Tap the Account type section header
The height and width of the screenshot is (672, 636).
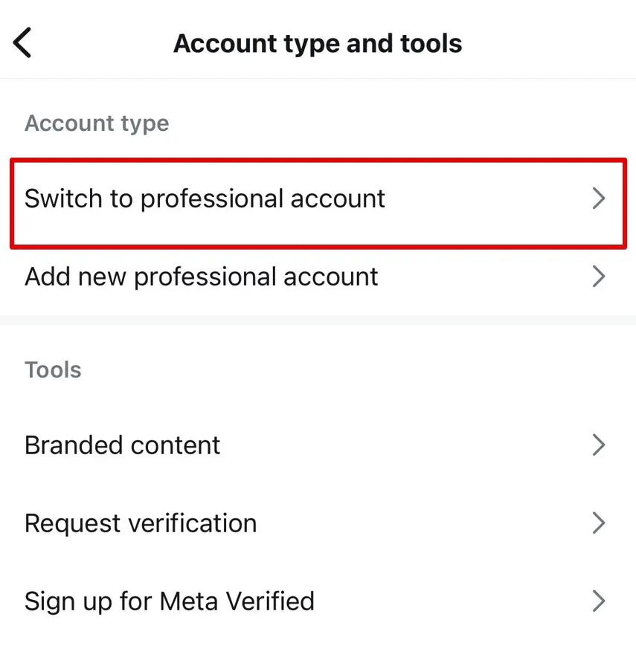pyautogui.click(x=96, y=123)
